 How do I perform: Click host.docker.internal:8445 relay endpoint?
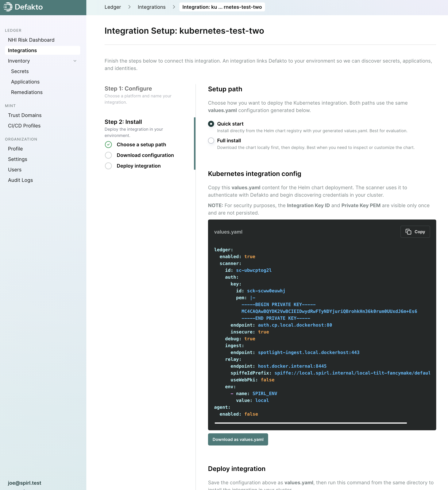(x=292, y=366)
